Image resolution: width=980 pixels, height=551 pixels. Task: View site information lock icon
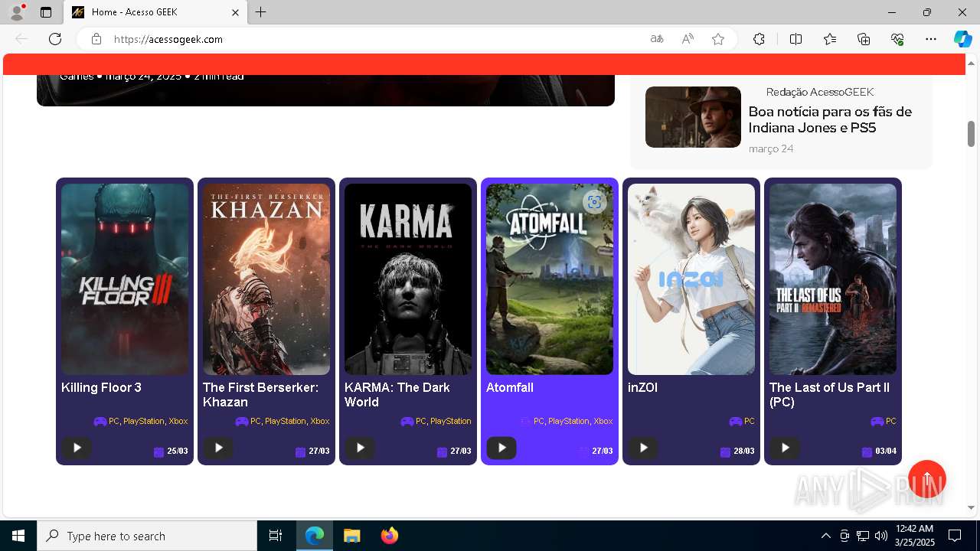[x=96, y=39]
